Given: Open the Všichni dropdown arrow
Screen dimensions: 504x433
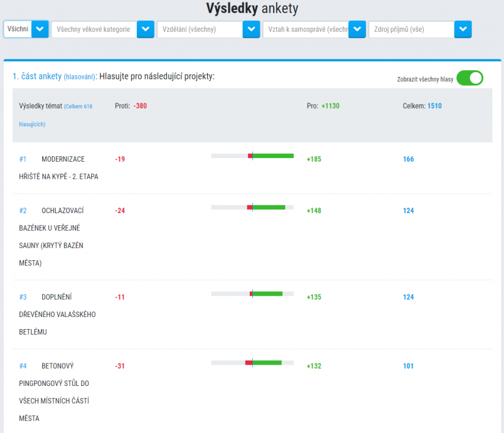Looking at the screenshot, I should (x=40, y=29).
